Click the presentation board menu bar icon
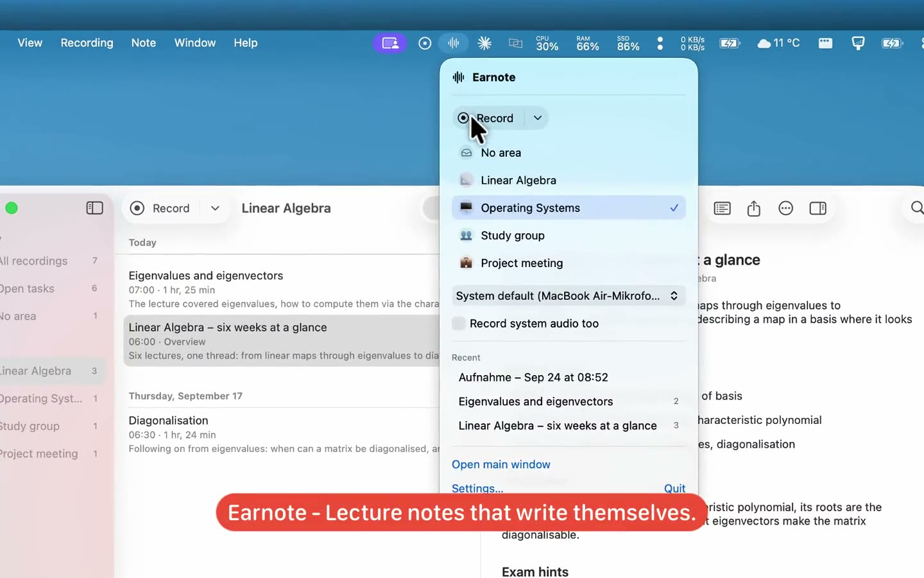The width and height of the screenshot is (924, 578). pos(858,43)
